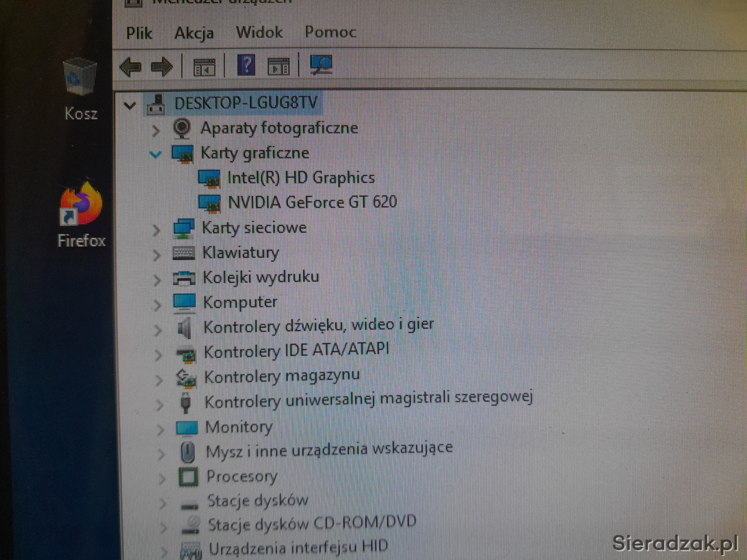This screenshot has width=747, height=560.
Task: Click the DESKTOP-LGUG8TV computer icon
Action: pyautogui.click(x=156, y=104)
